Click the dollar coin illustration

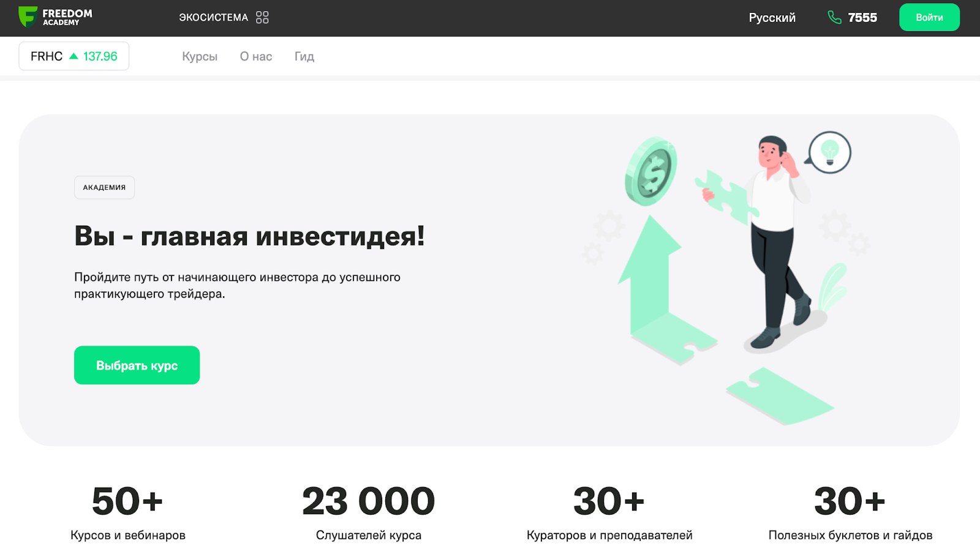point(651,171)
